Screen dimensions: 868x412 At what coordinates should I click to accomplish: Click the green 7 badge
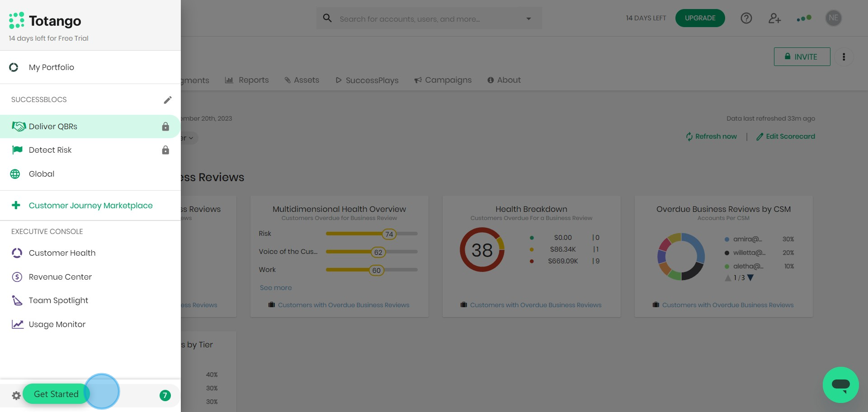click(165, 396)
